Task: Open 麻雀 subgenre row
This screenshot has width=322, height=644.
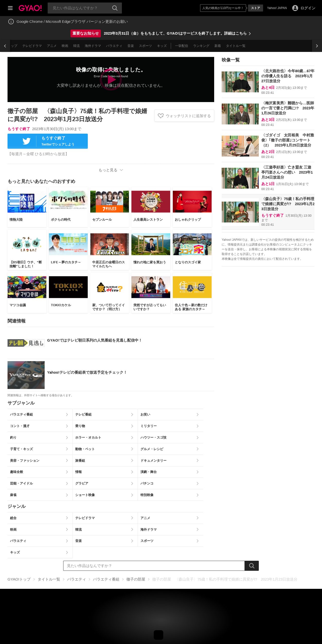Action: pyautogui.click(x=40, y=495)
